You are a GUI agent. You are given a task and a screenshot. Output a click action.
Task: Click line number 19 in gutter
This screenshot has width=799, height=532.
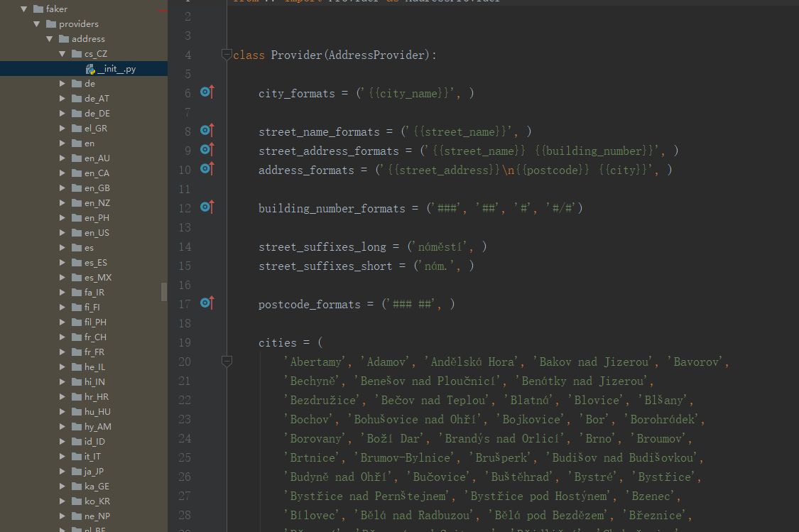click(185, 342)
